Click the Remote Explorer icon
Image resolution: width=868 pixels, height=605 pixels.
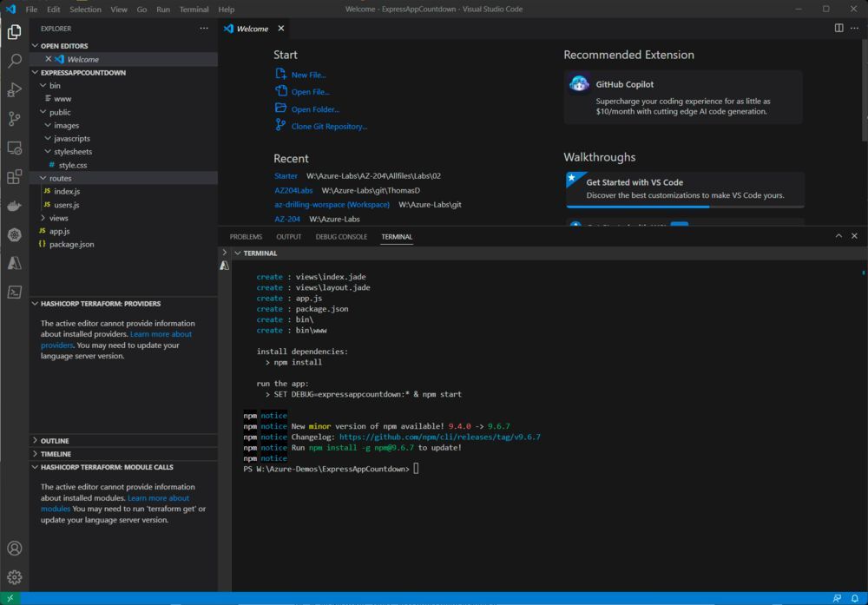coord(14,148)
